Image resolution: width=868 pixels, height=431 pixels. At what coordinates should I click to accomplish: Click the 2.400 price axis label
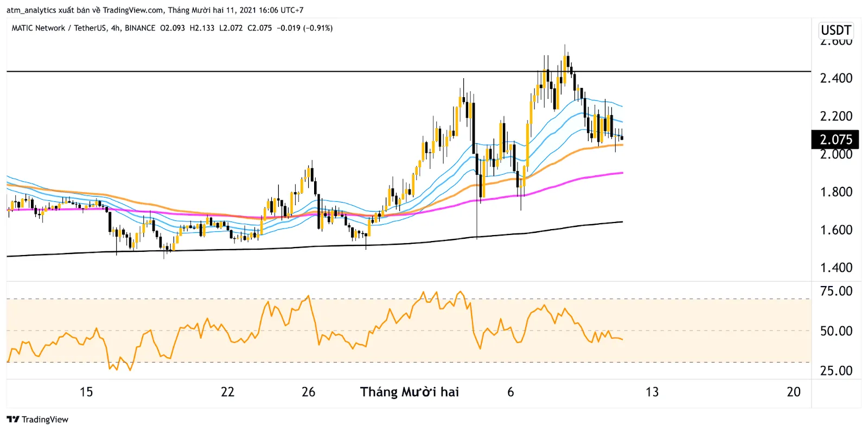(836, 78)
